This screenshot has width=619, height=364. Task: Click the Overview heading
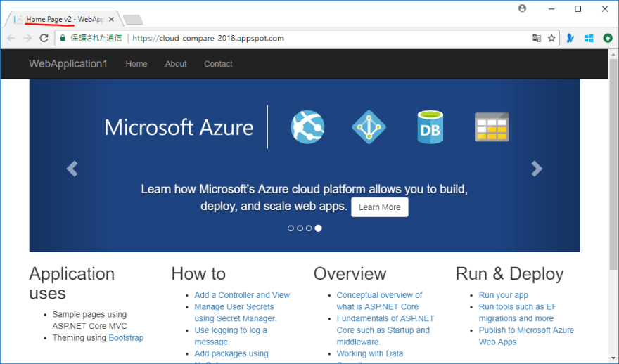click(x=350, y=273)
